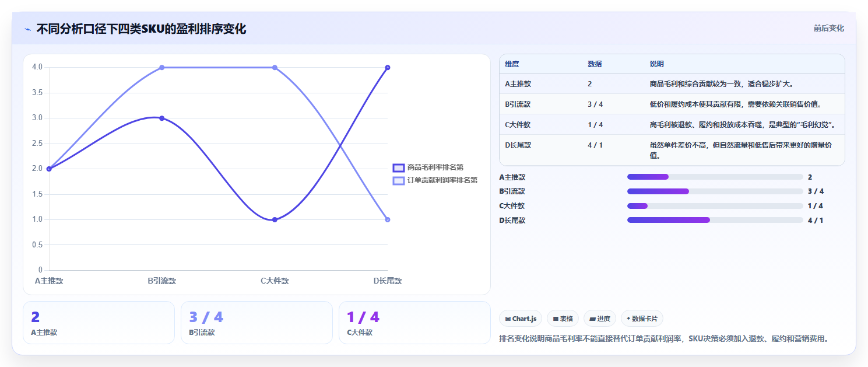This screenshot has width=868, height=367.
Task: Click the D长尾款 progress bar
Action: click(x=715, y=220)
